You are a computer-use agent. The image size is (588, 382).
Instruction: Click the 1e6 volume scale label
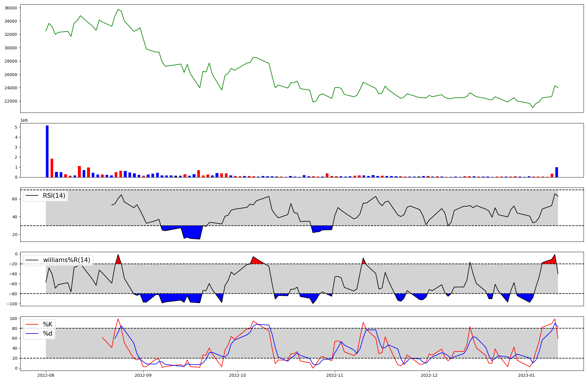pyautogui.click(x=24, y=120)
